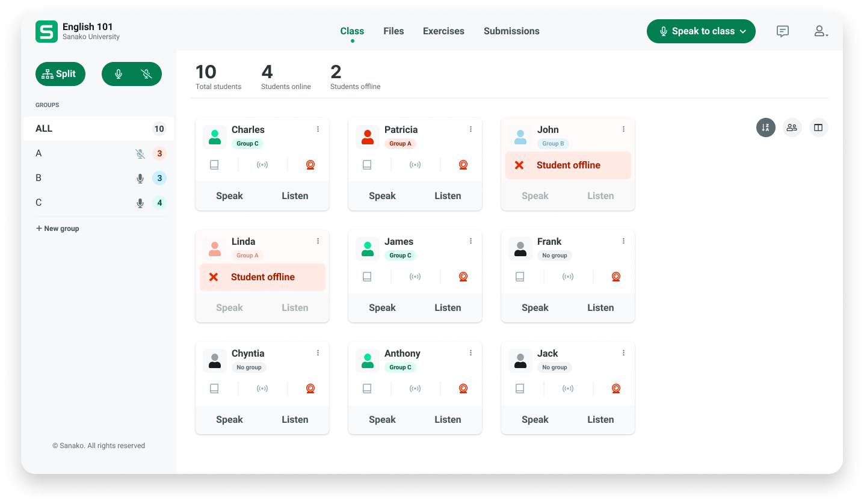Viewport: 864px width, 504px height.
Task: Click Patricia's book exercise icon
Action: point(367,165)
